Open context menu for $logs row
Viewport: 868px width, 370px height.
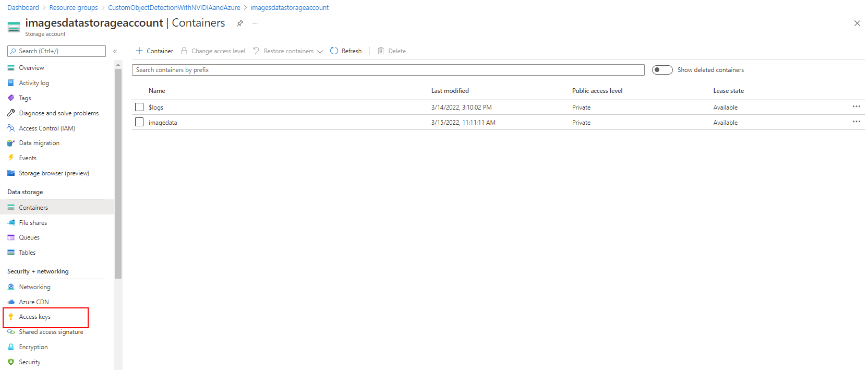coord(857,106)
